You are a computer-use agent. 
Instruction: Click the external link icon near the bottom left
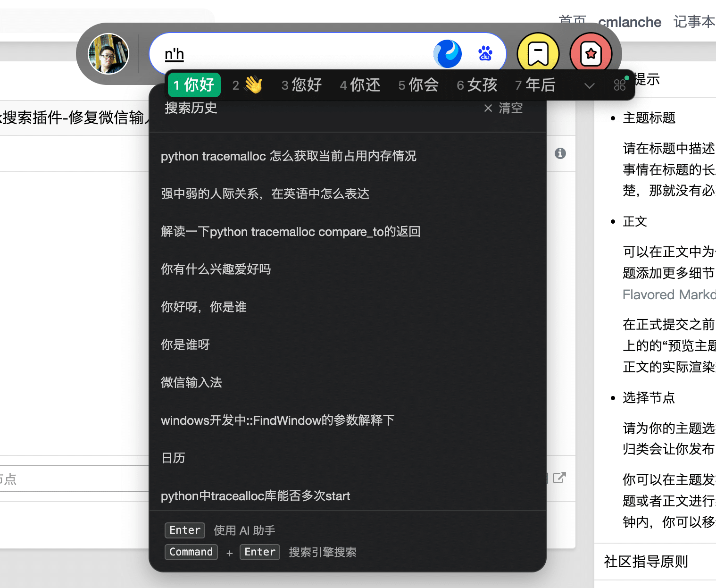[x=559, y=478]
